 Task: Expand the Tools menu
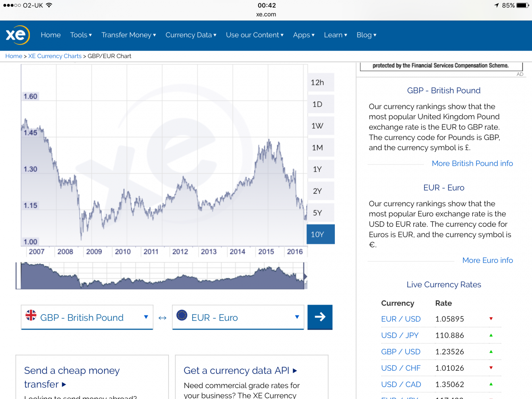81,35
